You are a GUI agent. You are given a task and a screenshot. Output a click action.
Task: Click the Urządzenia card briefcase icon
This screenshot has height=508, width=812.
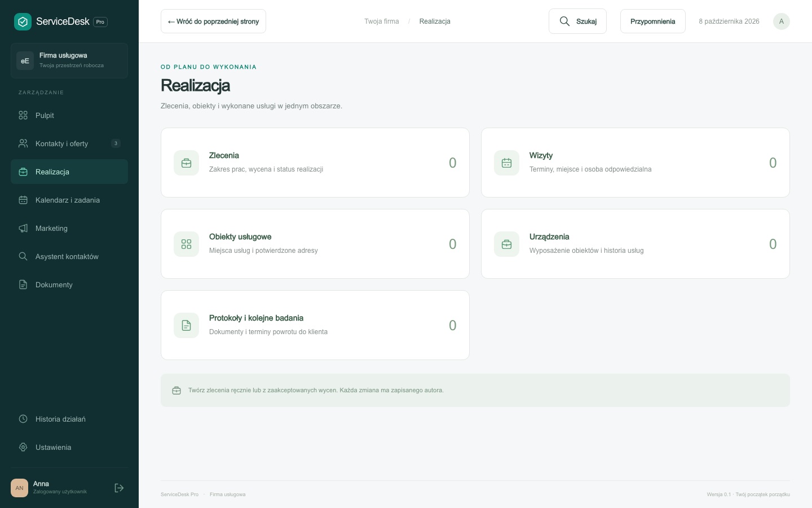[x=506, y=244]
